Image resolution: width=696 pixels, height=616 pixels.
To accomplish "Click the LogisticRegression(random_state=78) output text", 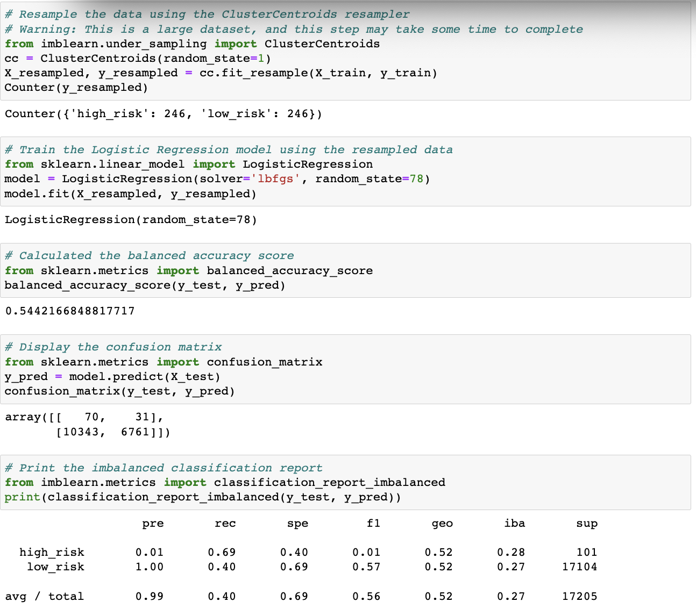I will pos(131,220).
